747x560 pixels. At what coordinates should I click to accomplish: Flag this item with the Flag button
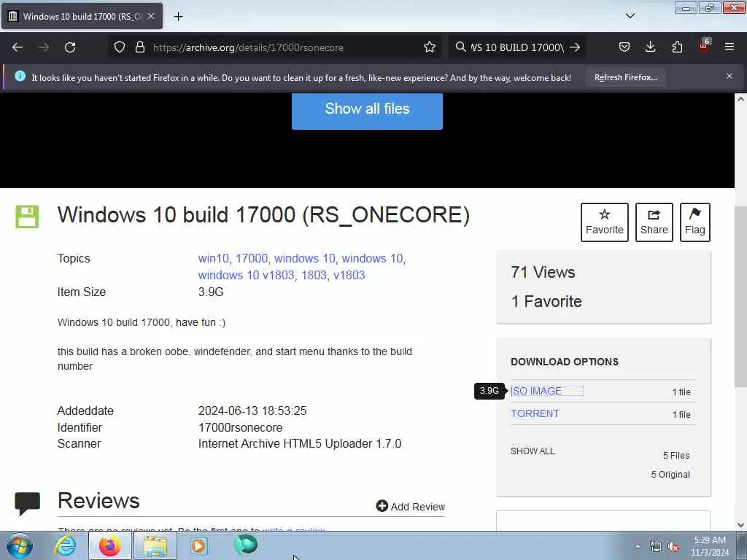[x=695, y=222]
